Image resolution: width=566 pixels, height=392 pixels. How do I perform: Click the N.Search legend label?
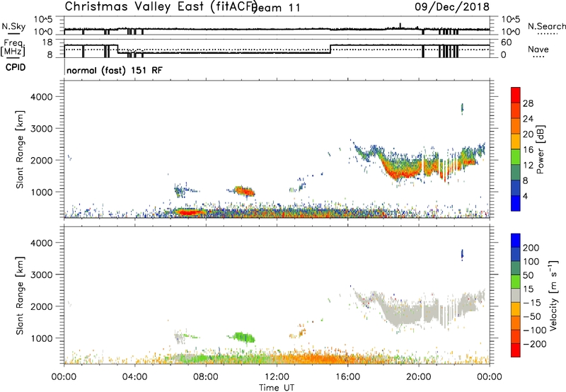pyautogui.click(x=546, y=26)
